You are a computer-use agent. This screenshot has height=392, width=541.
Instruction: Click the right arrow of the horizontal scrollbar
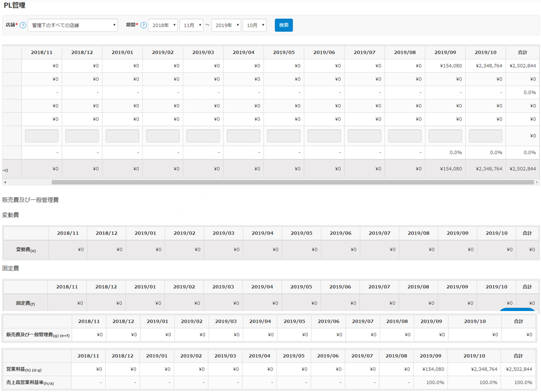click(536, 182)
